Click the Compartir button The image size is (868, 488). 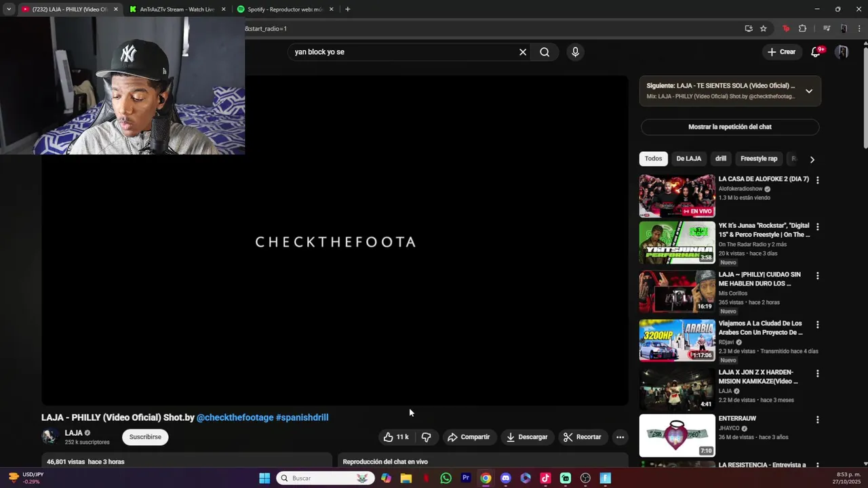469,437
